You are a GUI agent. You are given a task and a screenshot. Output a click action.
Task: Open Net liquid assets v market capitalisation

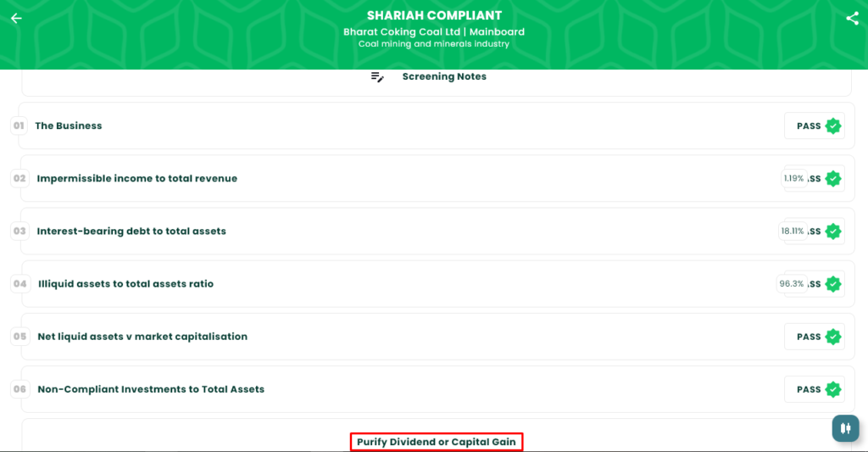tap(142, 337)
